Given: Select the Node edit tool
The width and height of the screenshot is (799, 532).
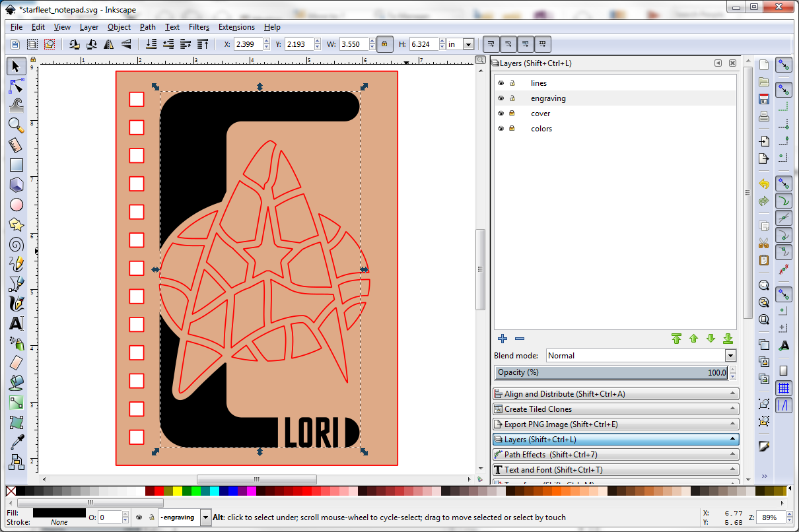Looking at the screenshot, I should tap(17, 86).
